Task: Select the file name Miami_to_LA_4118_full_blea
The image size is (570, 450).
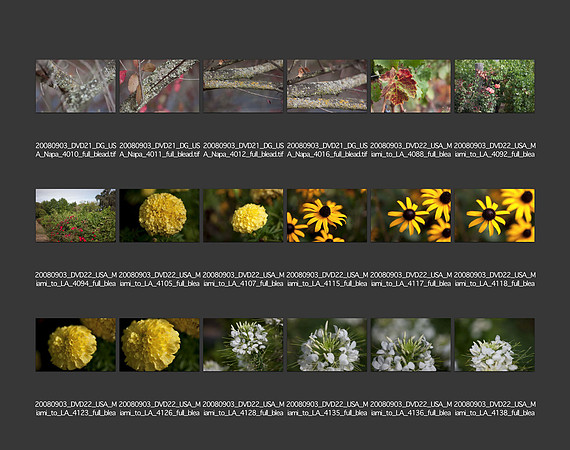Action: [x=494, y=279]
